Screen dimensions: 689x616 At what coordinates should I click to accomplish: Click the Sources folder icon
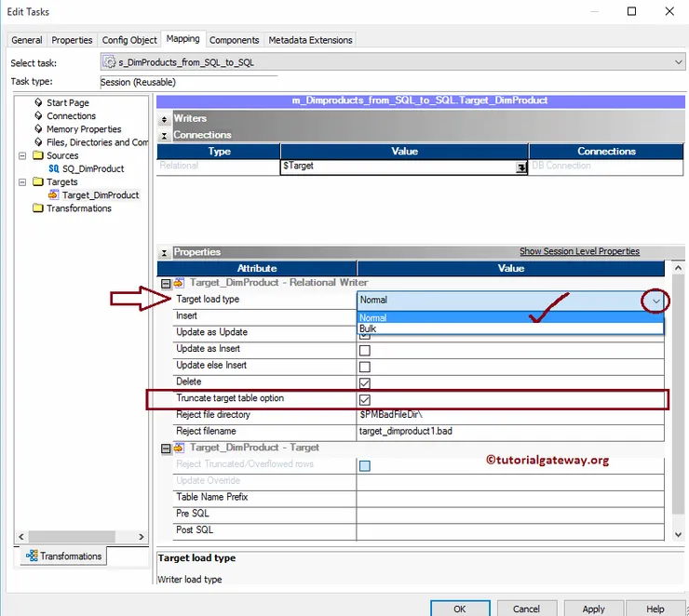click(38, 155)
